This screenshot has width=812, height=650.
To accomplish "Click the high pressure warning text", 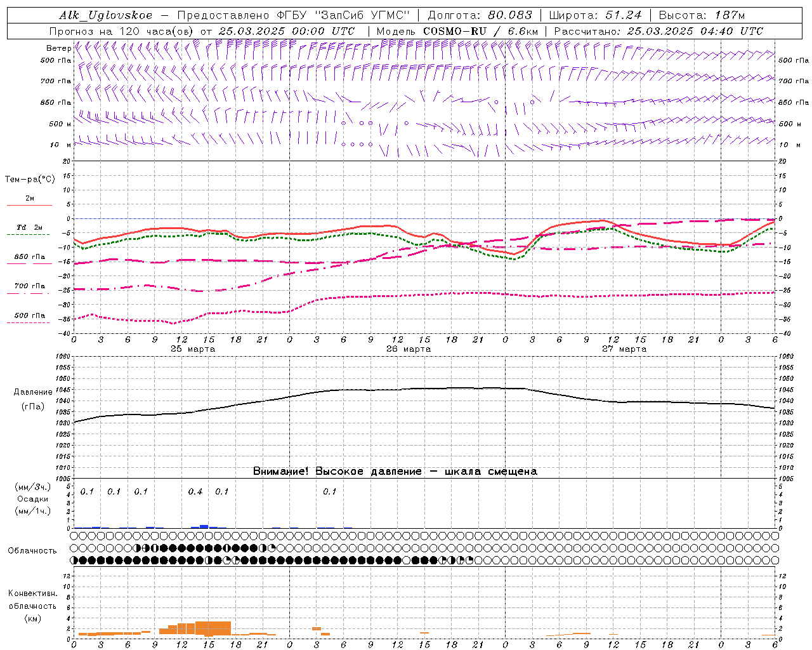I will pos(395,472).
